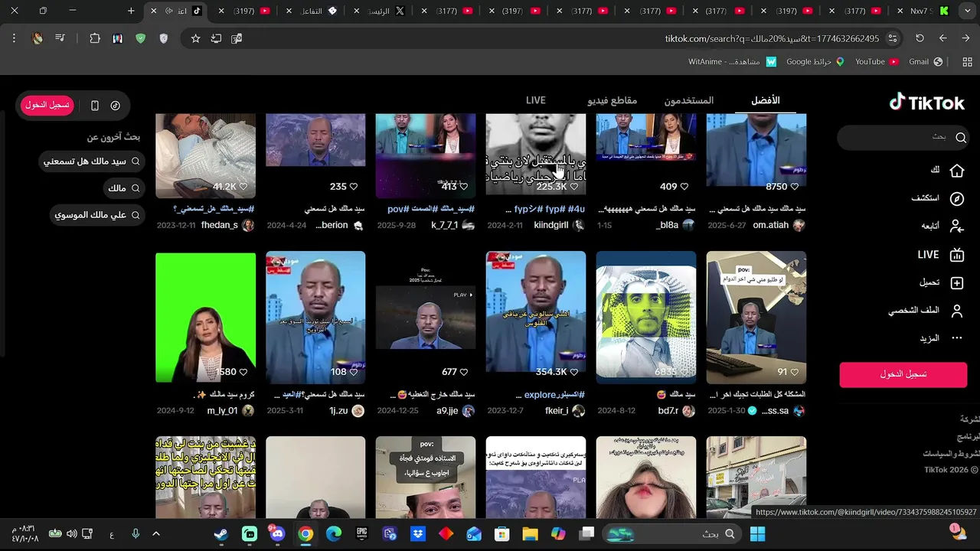Viewport: 980px width, 551px height.
Task: Open Steam from the taskbar
Action: pos(220,533)
